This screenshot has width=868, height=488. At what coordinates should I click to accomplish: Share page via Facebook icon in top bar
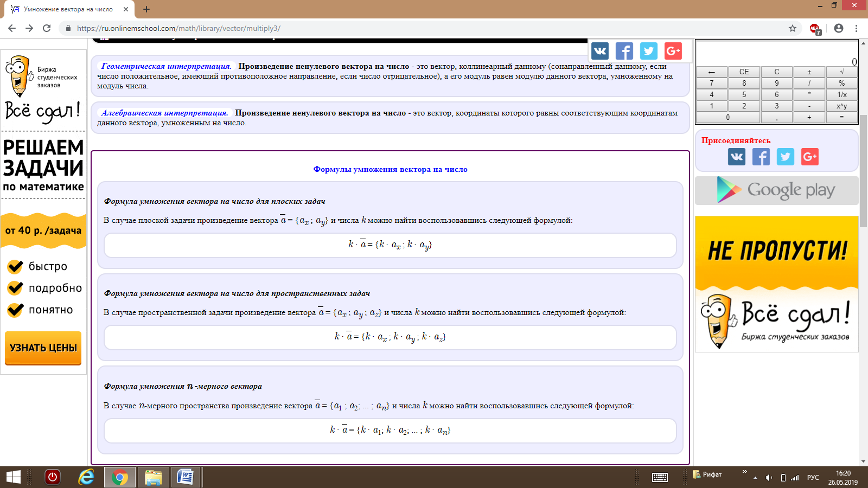tap(624, 51)
